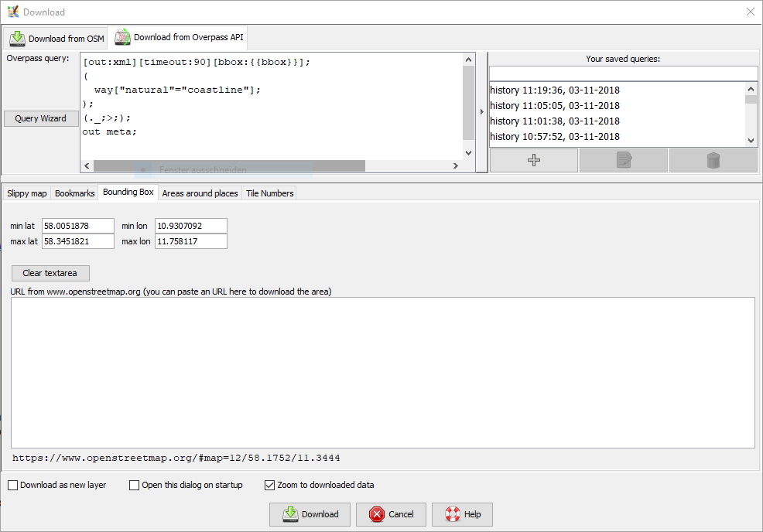Click the query editor scroll-down arrow
763x532 pixels.
(468, 153)
